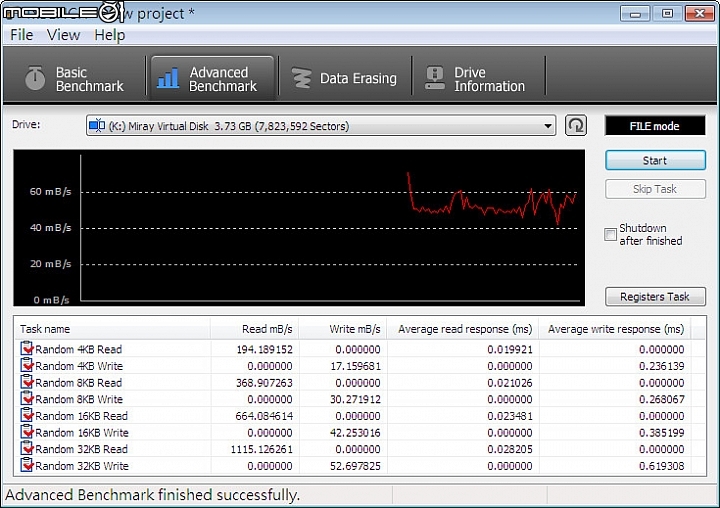Switch to Data Erasing tab label
Screen dimensions: 720x508
[x=358, y=79]
